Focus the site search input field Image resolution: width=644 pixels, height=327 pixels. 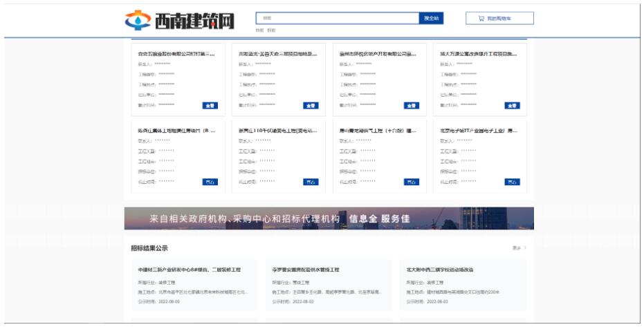337,18
